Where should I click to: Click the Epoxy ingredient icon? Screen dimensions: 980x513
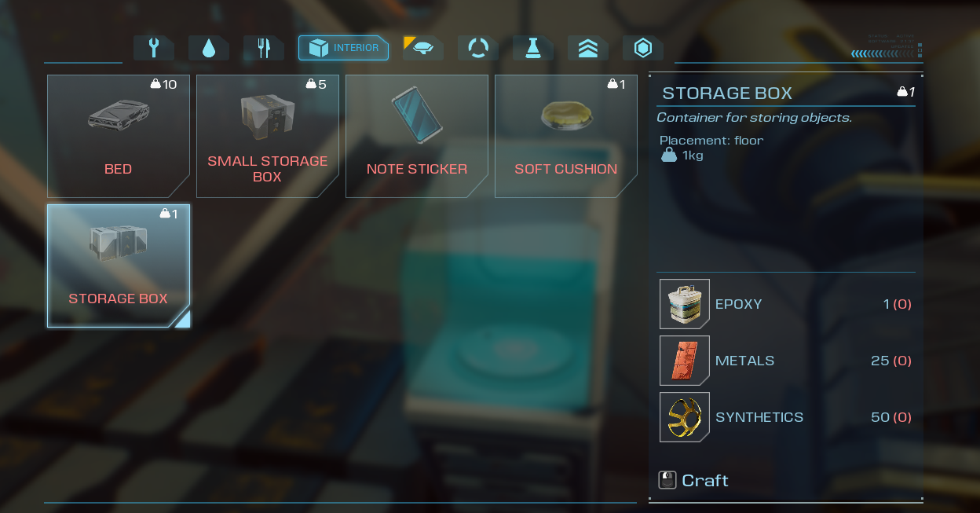[685, 304]
